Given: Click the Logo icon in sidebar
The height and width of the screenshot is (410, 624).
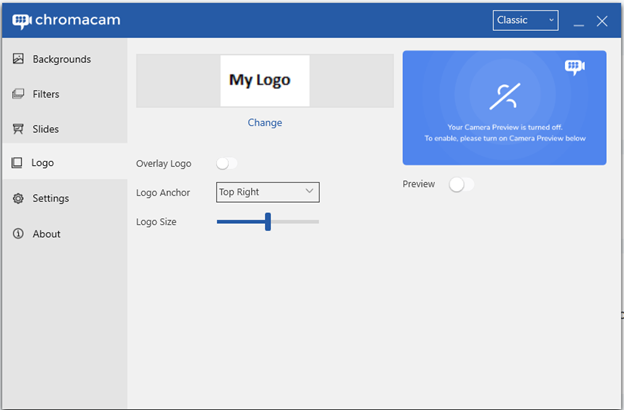Looking at the screenshot, I should click(x=17, y=162).
